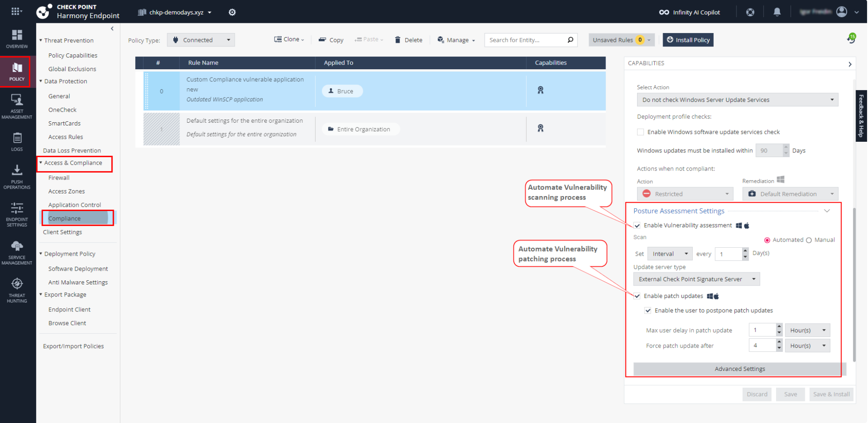Screen dimensions: 868x423
Task: Click Install Policy button
Action: 688,40
